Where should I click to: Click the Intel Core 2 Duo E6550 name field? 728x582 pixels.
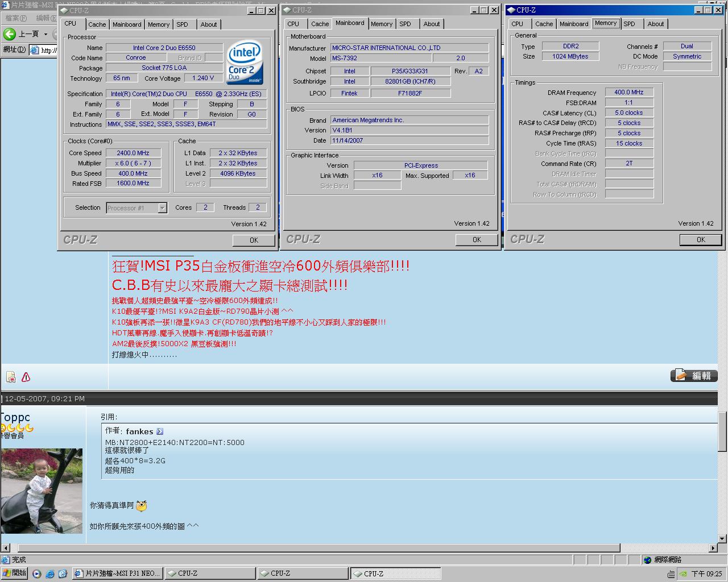[164, 48]
